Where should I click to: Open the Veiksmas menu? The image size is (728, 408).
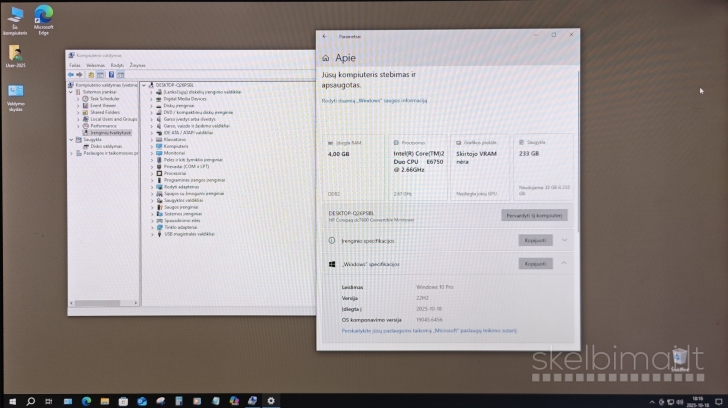95,64
